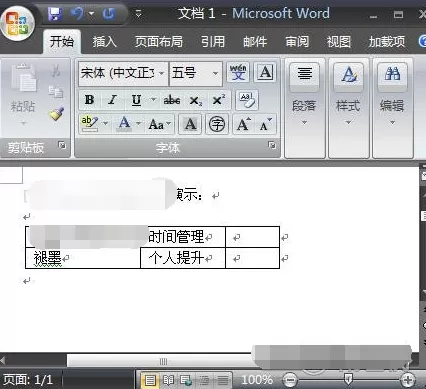Expand the 段落 paragraph group
426x389 pixels.
coord(304,108)
